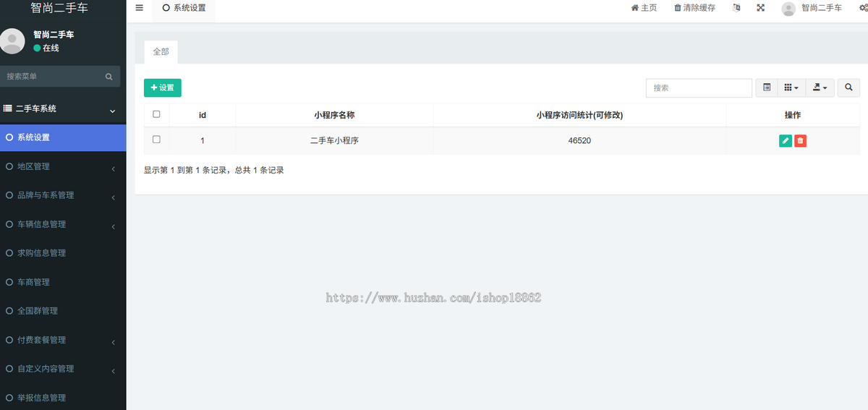Click the sidebar user avatar image
This screenshot has height=410, width=868.
tap(12, 41)
